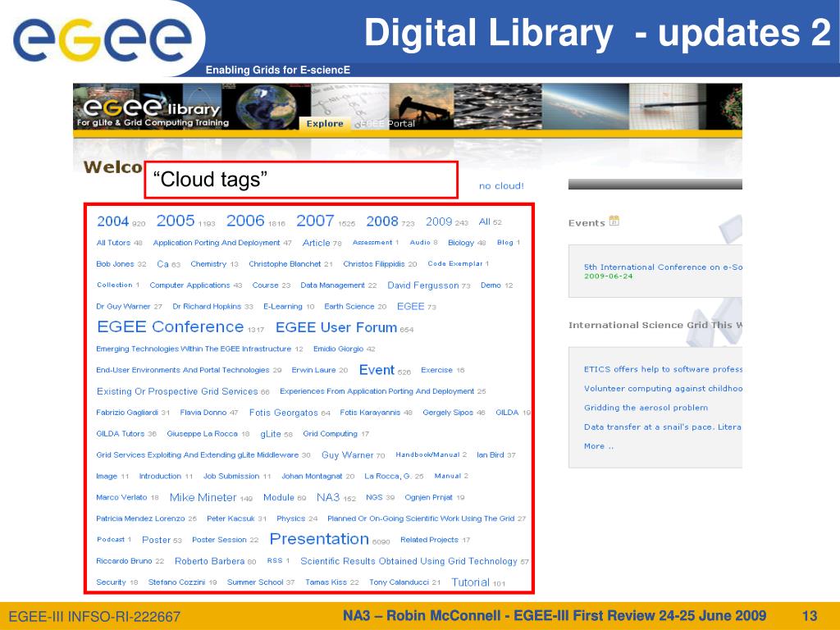The height and width of the screenshot is (630, 840).
Task: Open the RSS tag
Action: tap(275, 560)
